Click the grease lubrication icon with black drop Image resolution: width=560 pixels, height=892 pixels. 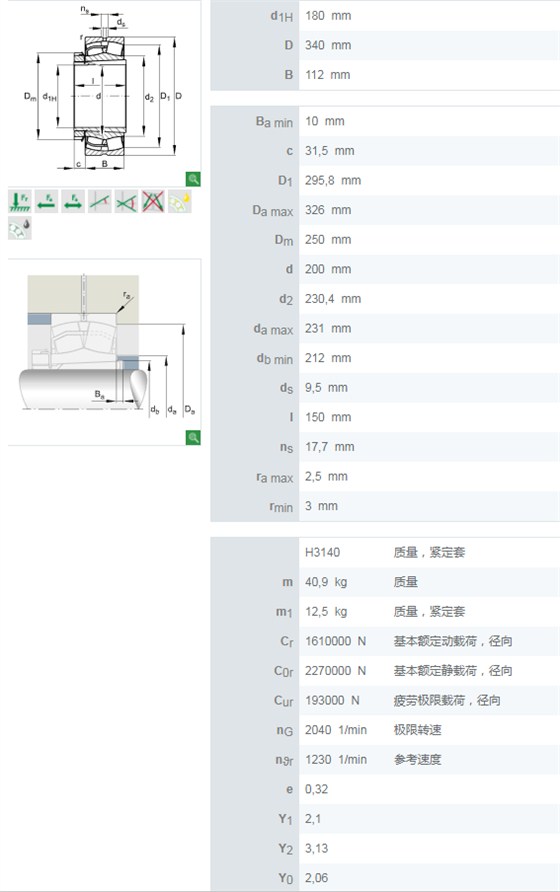coord(20,228)
